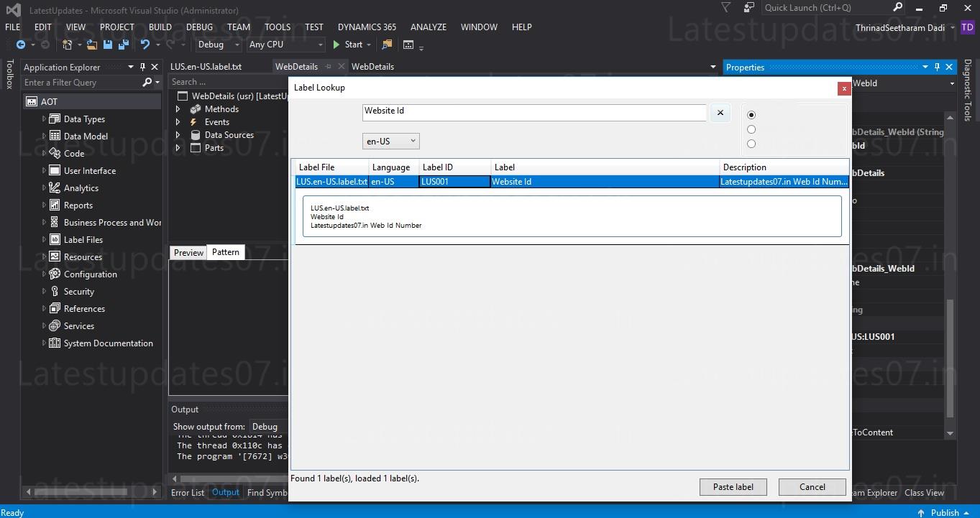
Task: Open the Any CPU platform dropdown
Action: 319,44
